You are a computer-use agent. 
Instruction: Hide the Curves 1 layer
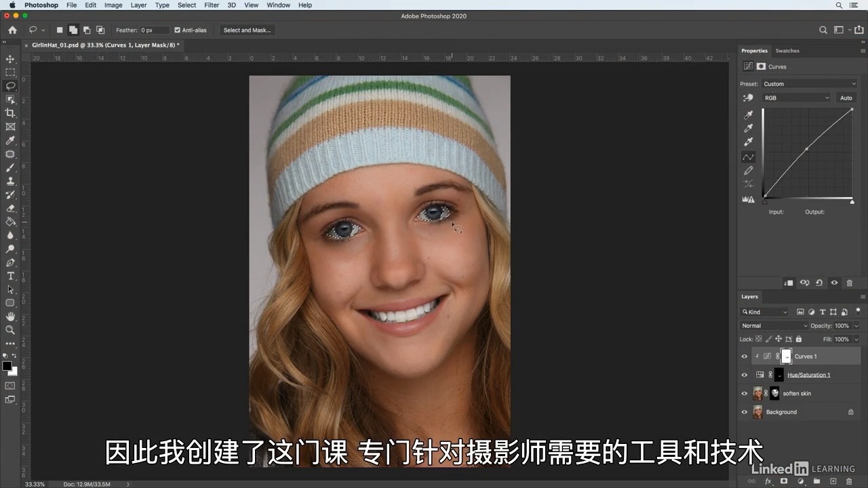(745, 357)
